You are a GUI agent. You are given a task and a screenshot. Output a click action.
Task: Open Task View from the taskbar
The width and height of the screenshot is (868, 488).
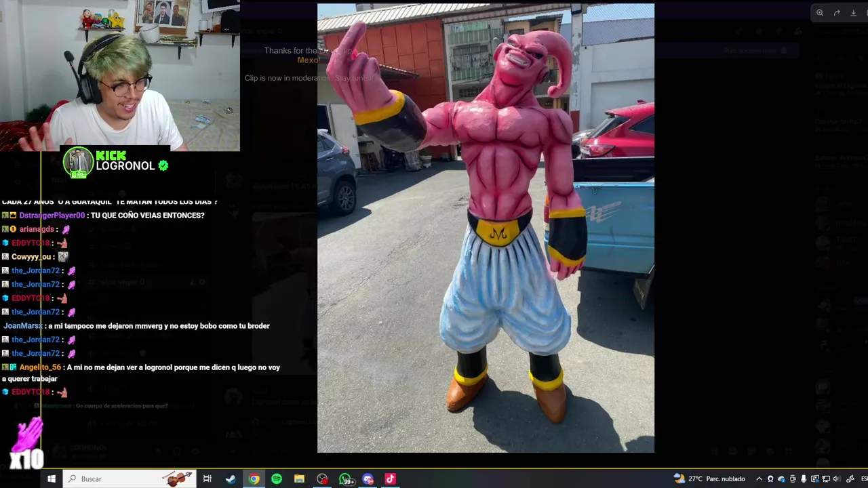(x=208, y=479)
